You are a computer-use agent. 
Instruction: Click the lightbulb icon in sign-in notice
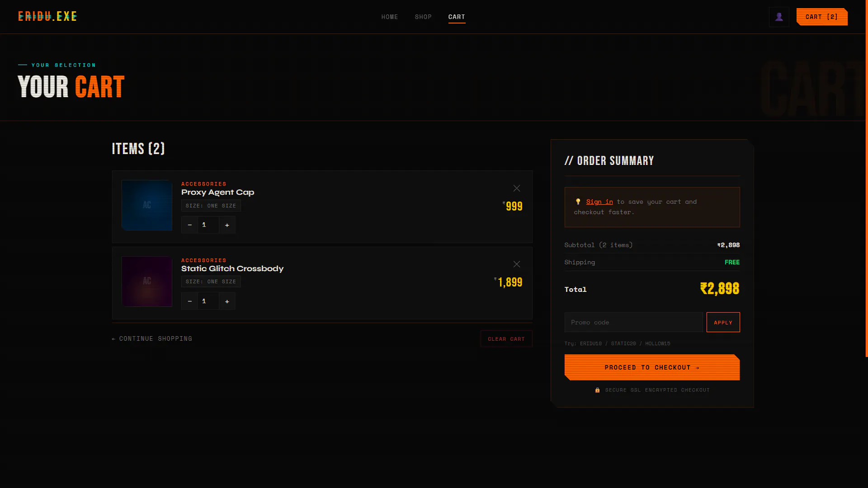pos(578,202)
